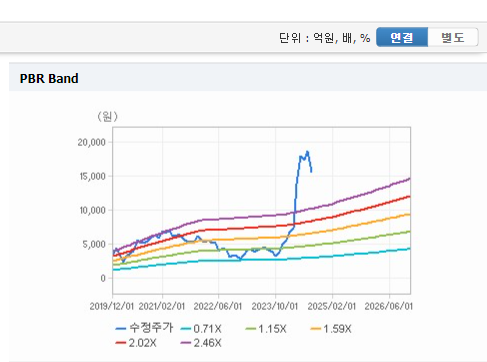
Task: Click the 2026/06/01 x-axis date label
Action: tap(388, 306)
